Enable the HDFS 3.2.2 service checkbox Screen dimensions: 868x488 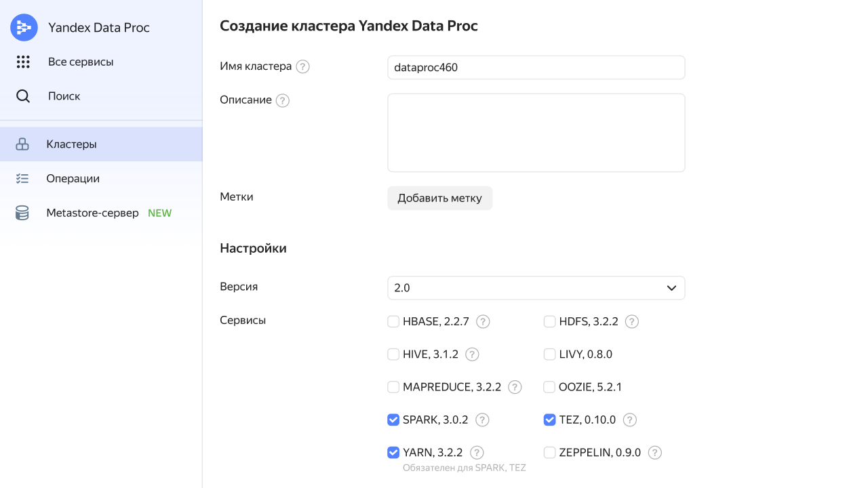point(550,321)
